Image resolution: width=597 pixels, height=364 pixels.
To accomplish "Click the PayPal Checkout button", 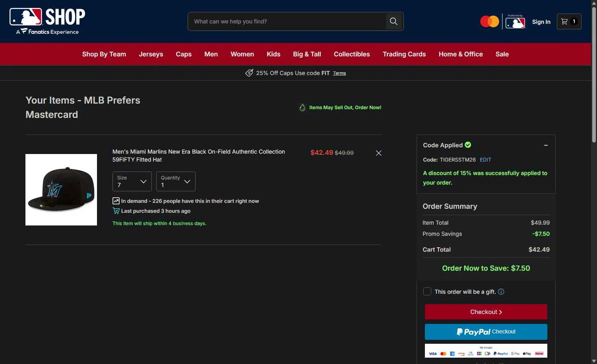I will point(486,332).
